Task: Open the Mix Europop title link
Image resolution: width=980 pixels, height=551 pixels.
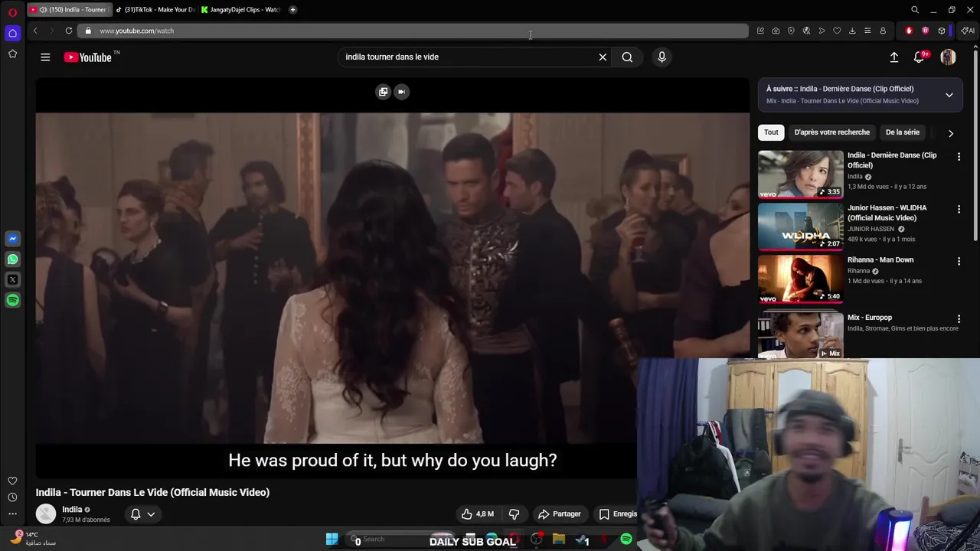Action: point(870,318)
